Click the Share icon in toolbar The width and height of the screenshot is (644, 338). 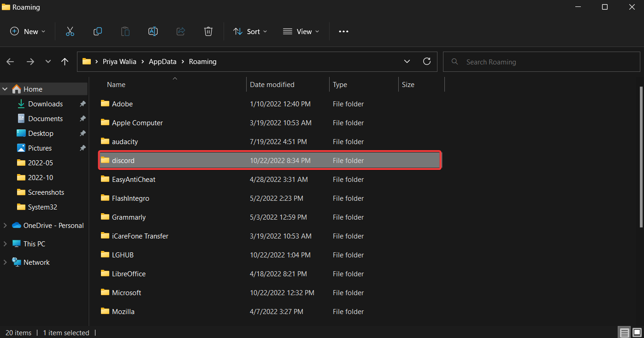pyautogui.click(x=181, y=31)
